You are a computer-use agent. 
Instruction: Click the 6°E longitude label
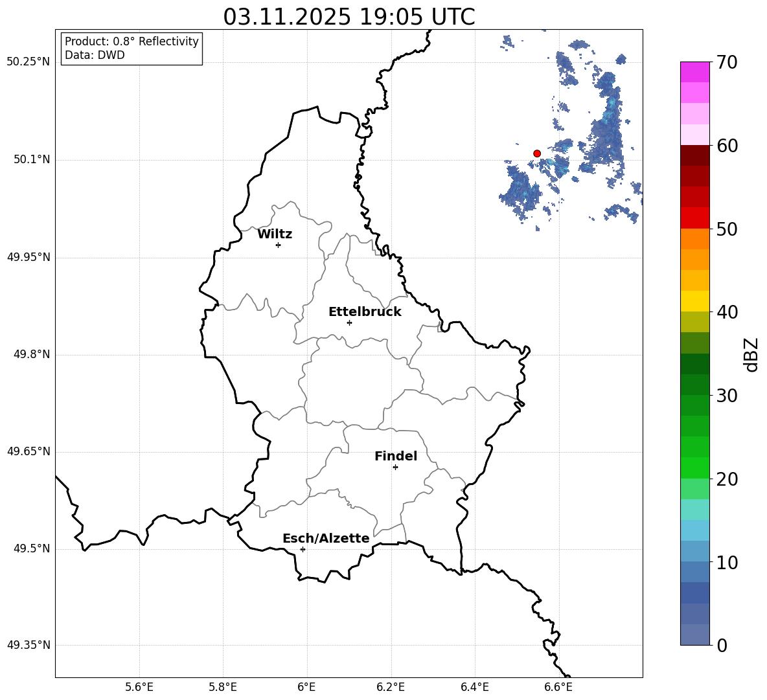pos(306,687)
